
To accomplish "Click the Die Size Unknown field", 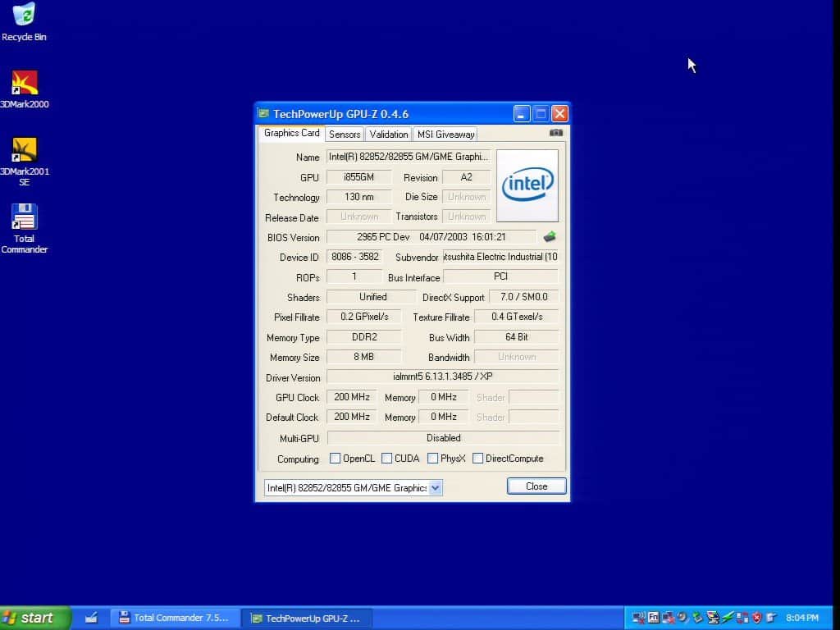I will pyautogui.click(x=466, y=197).
